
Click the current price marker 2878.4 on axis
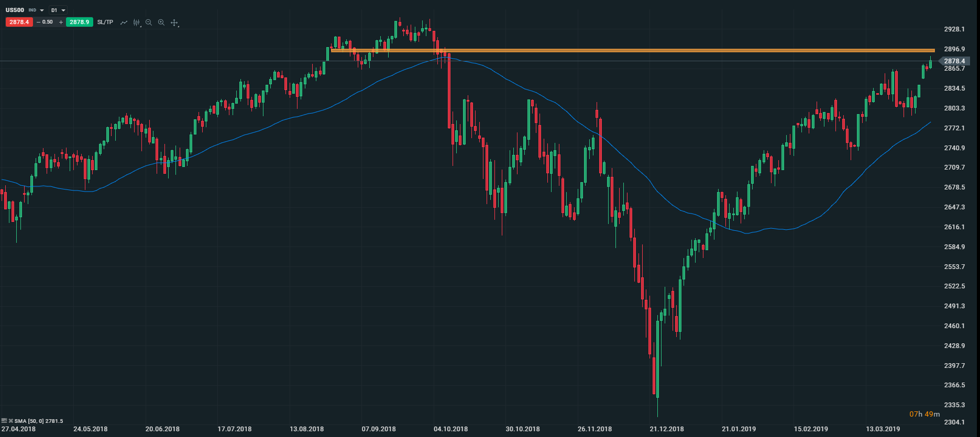tap(954, 61)
